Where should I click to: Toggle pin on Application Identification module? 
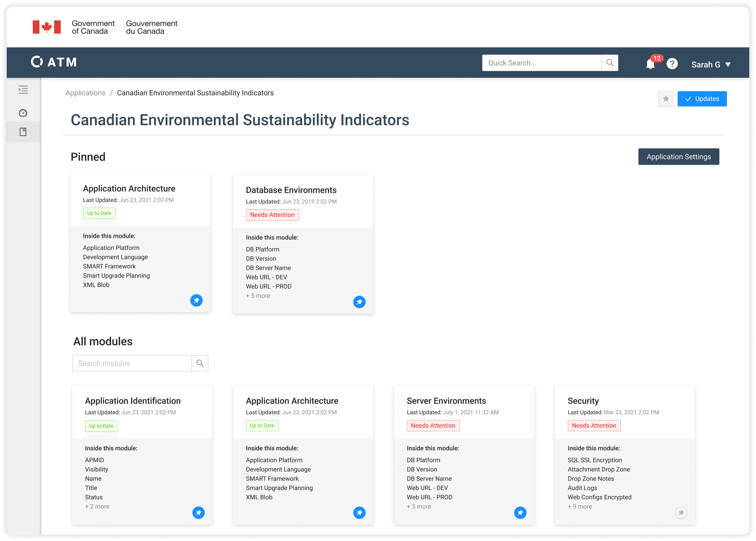198,513
